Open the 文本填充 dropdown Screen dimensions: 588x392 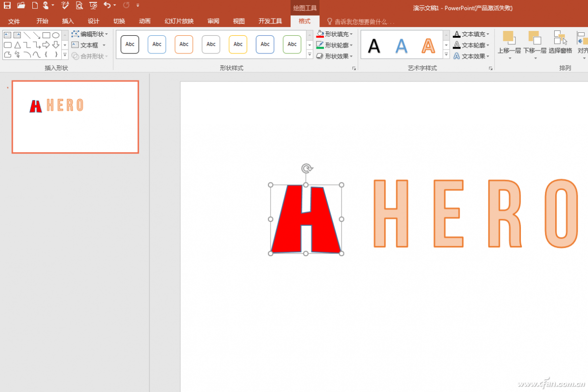[471, 34]
